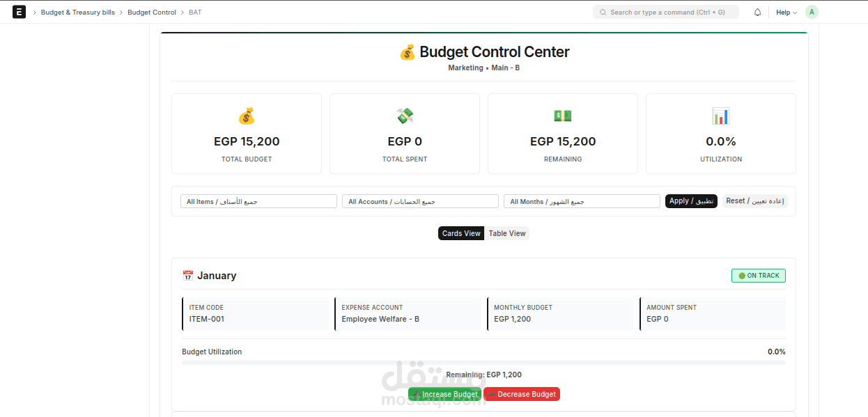Viewport: 868px width, 417px height.
Task: Click the ITEM-001 item code
Action: click(207, 319)
